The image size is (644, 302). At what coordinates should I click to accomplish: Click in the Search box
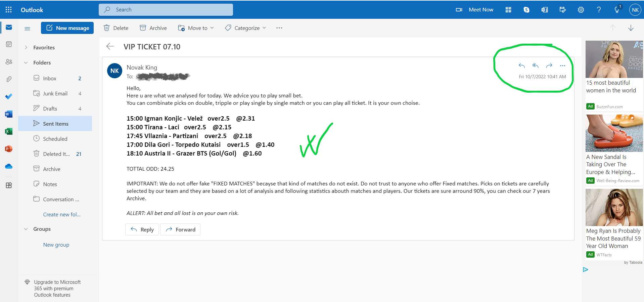pyautogui.click(x=166, y=10)
